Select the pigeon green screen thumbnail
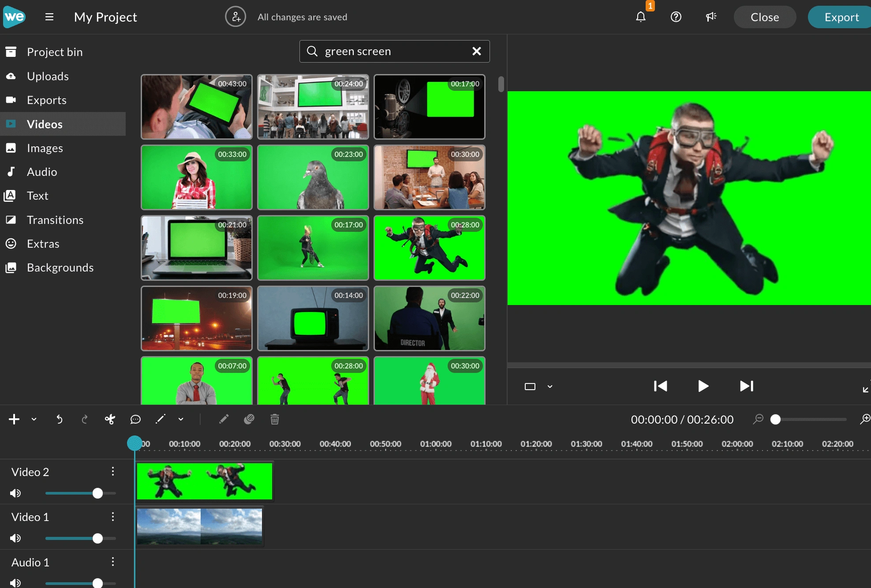 coord(313,177)
